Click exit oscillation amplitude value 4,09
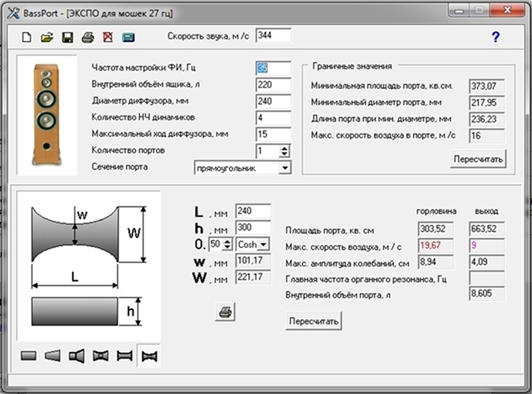The image size is (532, 394). coord(487,262)
